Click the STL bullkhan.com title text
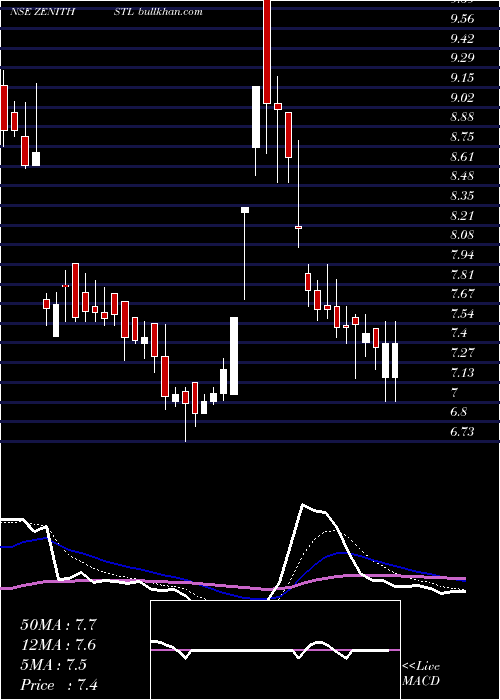The width and height of the screenshot is (500, 700). coord(158,12)
